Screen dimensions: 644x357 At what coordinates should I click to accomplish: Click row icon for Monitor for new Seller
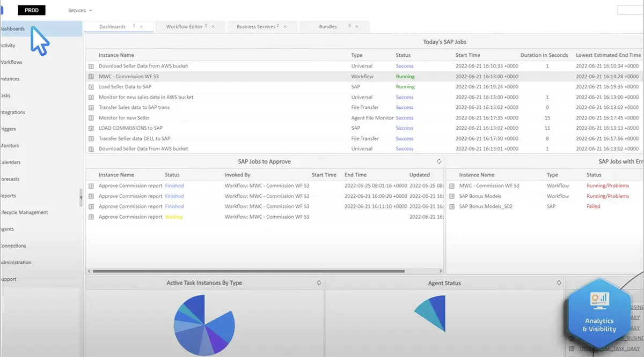pos(91,118)
